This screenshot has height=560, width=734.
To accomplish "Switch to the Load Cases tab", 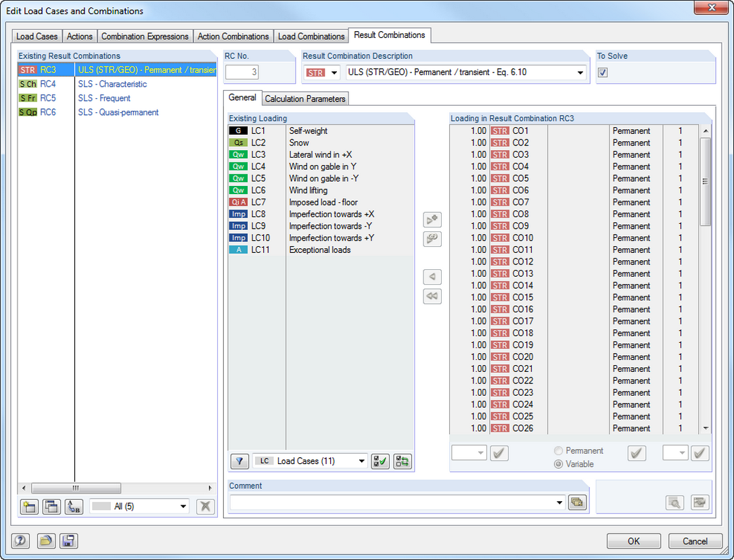I will [37, 37].
